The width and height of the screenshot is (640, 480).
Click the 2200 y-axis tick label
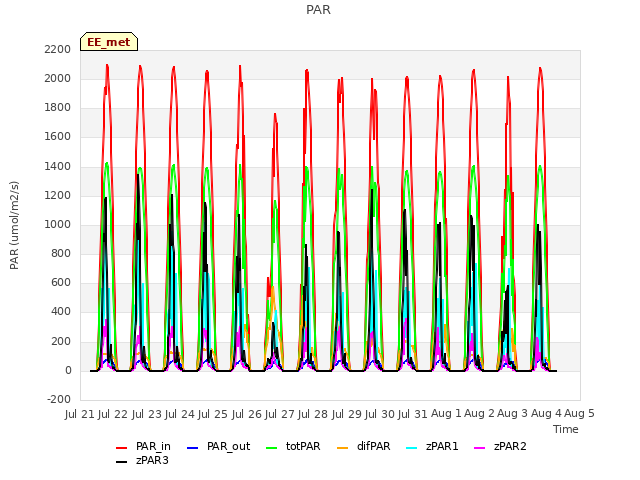tap(58, 49)
